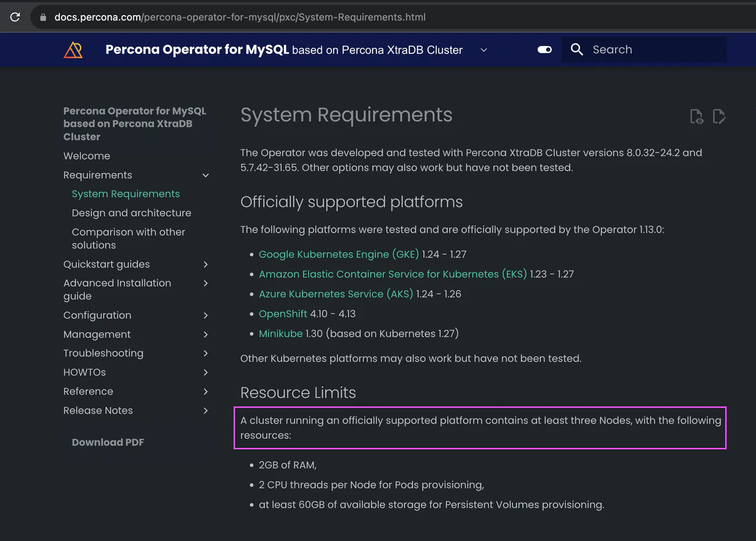Screen dimensions: 756x541
Task: Click the browser address bar URL
Action: pos(240,17)
